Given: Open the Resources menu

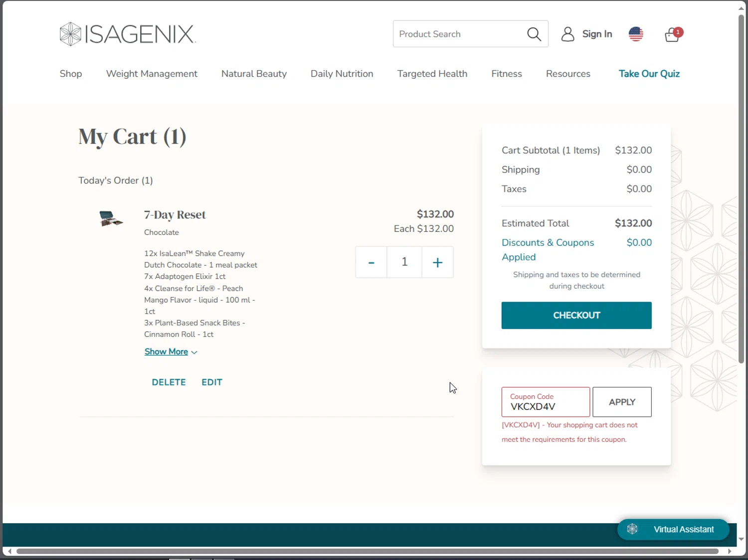Looking at the screenshot, I should click(x=568, y=74).
